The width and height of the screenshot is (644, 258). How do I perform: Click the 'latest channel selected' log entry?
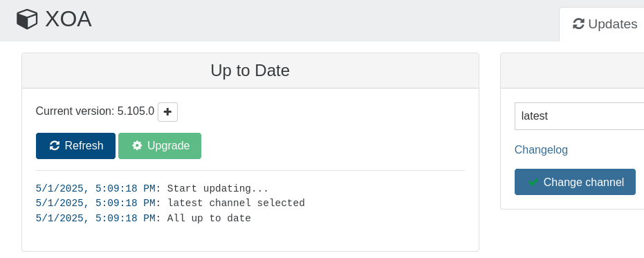click(x=236, y=203)
